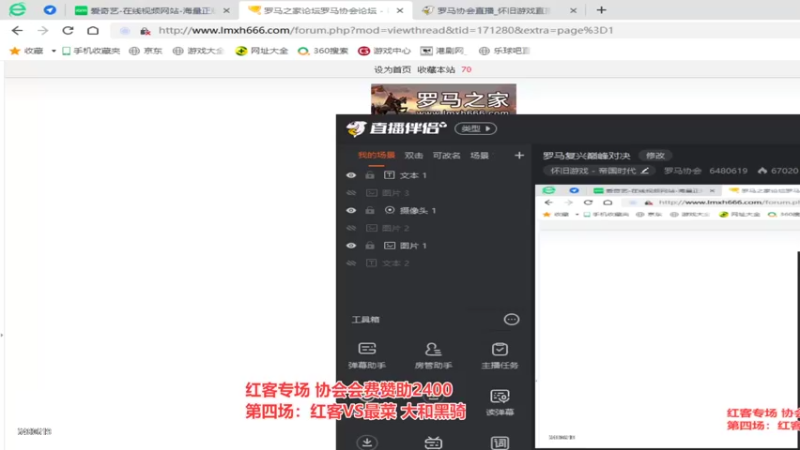Viewport: 800px width, 450px height.
Task: Click the 词 lyrics tool icon
Action: coord(499,442)
